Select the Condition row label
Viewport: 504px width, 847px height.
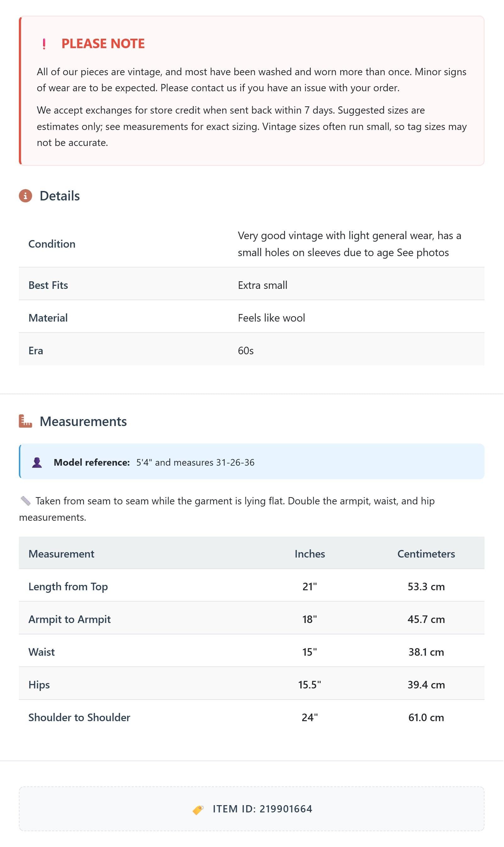coord(52,244)
